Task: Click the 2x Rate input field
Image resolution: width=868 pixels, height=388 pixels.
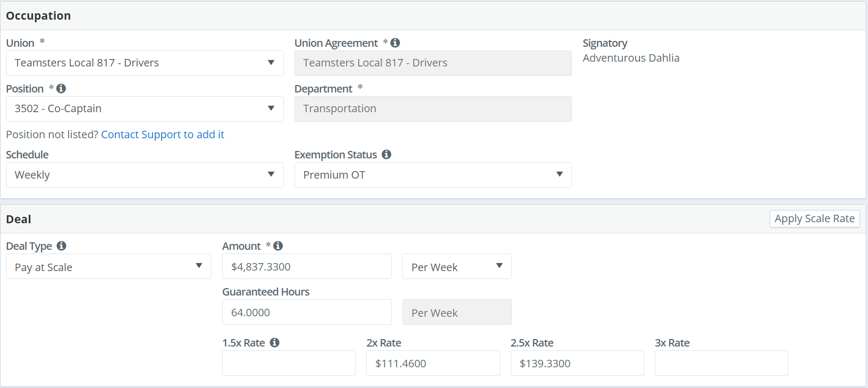Action: coord(433,364)
